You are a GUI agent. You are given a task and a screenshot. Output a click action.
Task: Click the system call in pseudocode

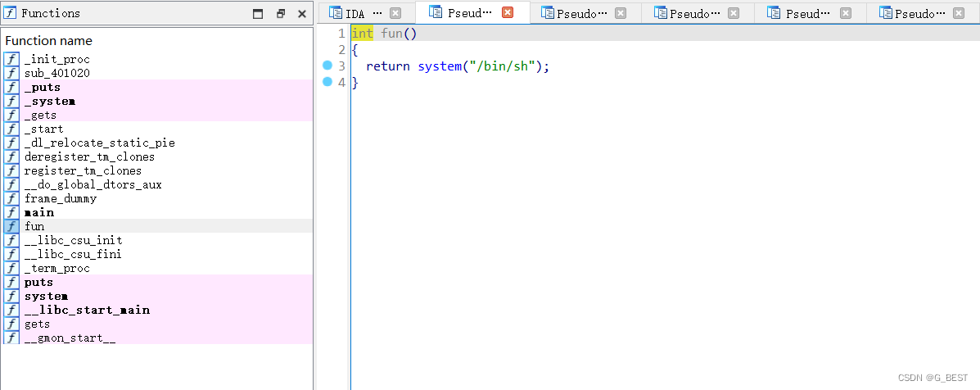point(440,66)
